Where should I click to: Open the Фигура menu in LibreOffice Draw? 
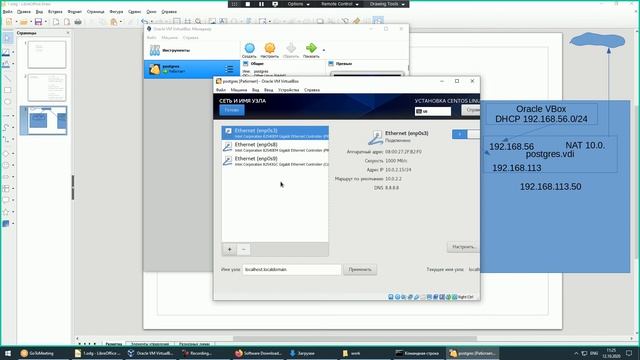pyautogui.click(x=116, y=12)
